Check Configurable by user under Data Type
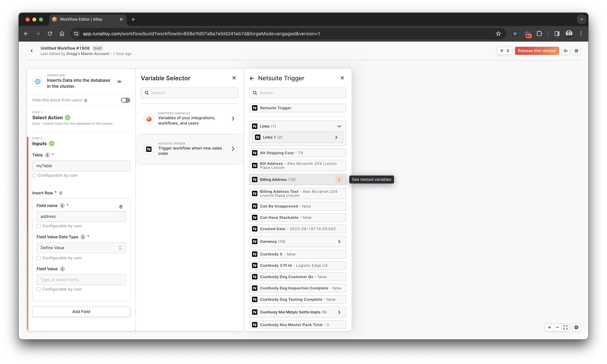Viewport: 607px width, 364px height. 38,258
